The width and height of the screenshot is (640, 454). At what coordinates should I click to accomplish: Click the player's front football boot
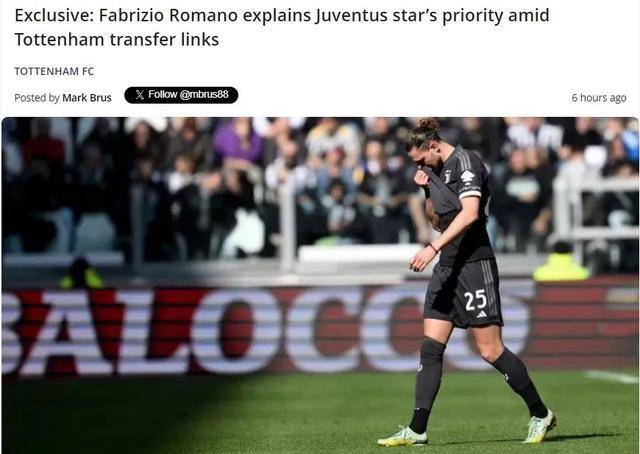pyautogui.click(x=403, y=437)
